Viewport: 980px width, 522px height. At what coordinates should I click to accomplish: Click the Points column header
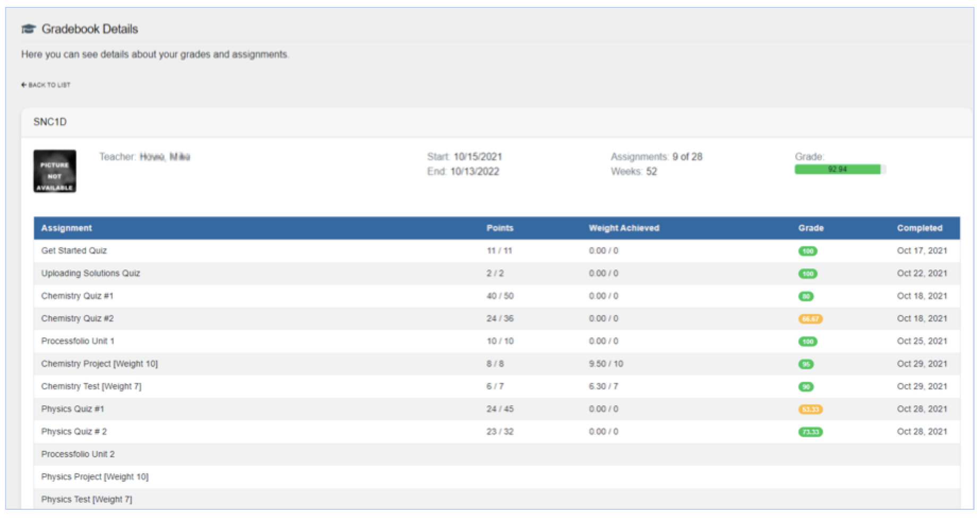tap(500, 228)
